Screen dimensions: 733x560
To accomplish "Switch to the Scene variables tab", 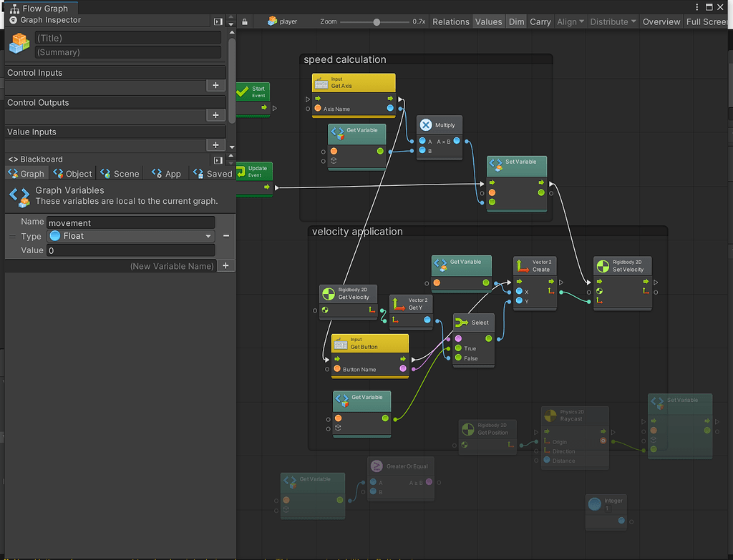I will coord(120,174).
